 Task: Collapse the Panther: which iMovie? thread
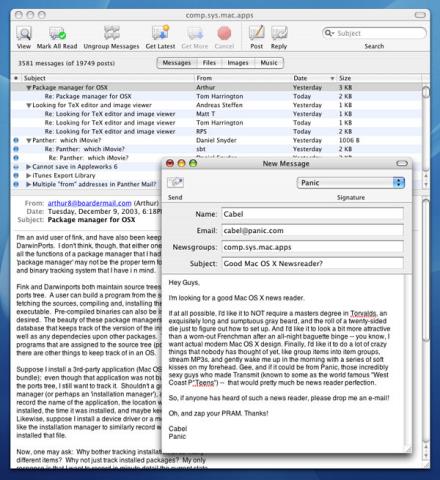click(x=29, y=141)
